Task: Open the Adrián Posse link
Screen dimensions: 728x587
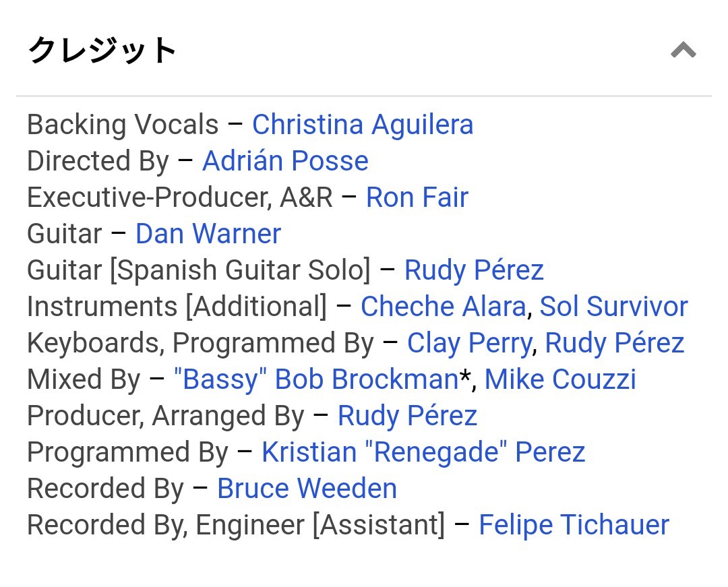Action: [x=285, y=160]
